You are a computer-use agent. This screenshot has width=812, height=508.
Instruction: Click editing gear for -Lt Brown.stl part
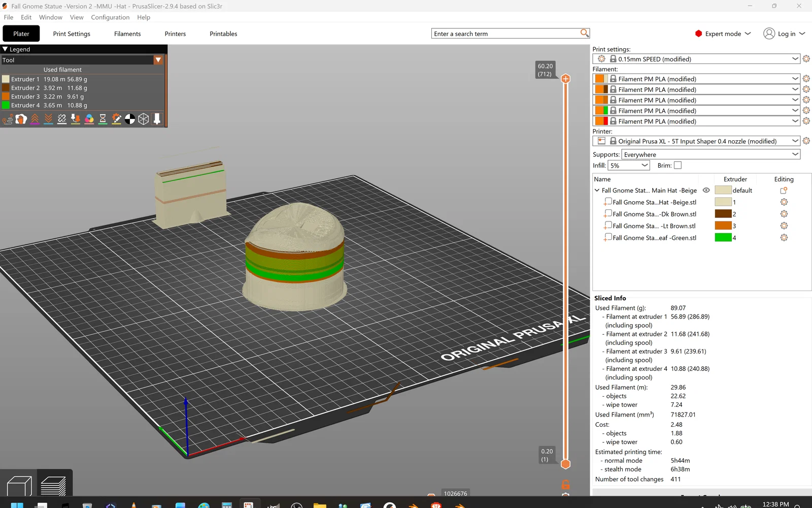coord(784,226)
